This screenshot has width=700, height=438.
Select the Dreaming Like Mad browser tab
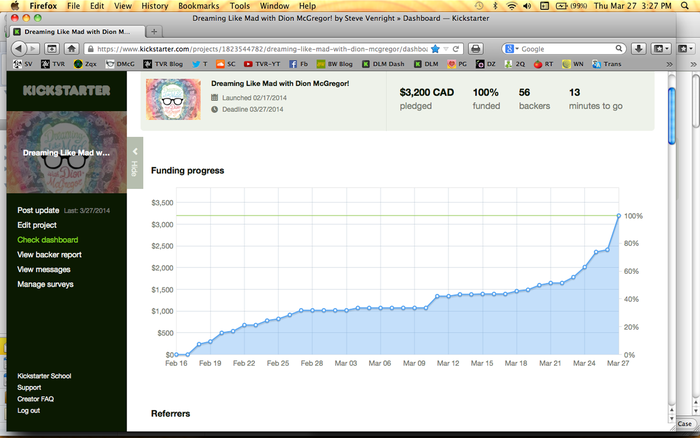(77, 32)
